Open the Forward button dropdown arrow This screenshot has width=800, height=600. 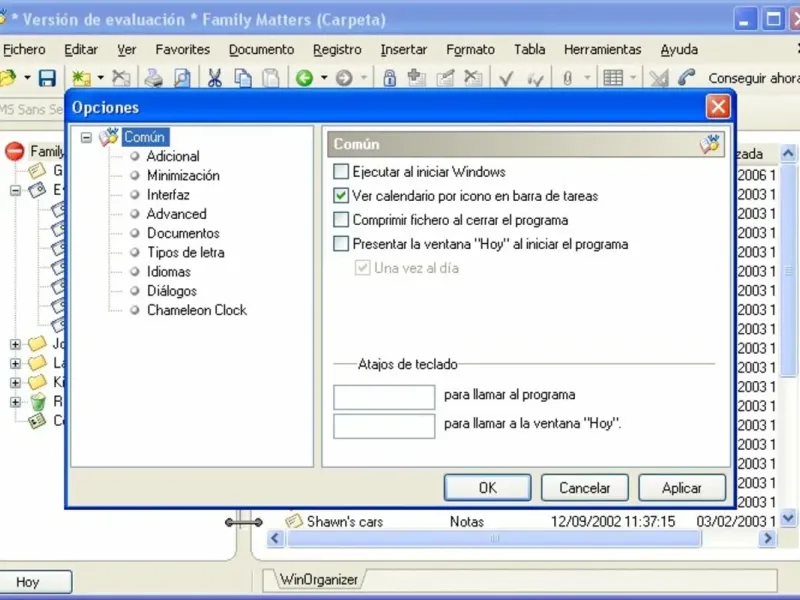(364, 78)
